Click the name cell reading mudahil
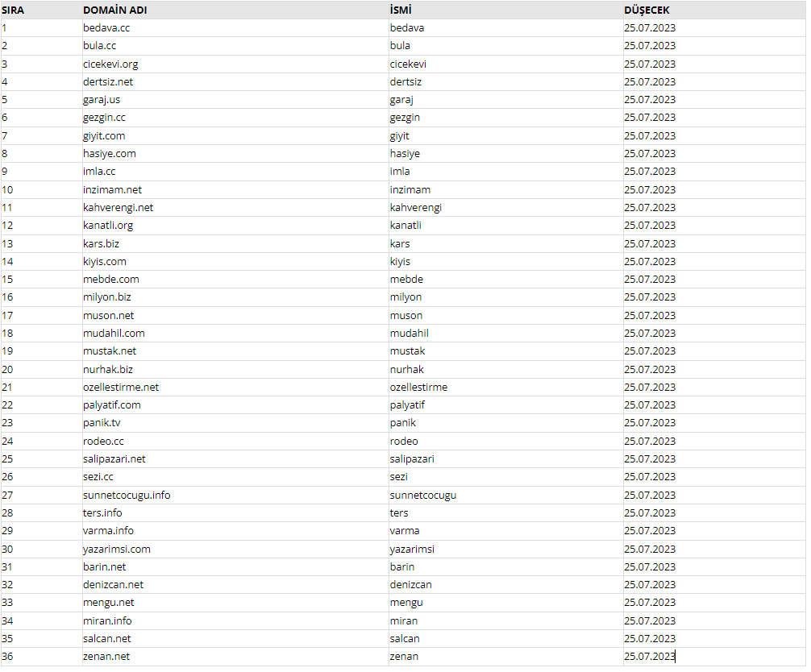The image size is (811, 672). point(505,334)
